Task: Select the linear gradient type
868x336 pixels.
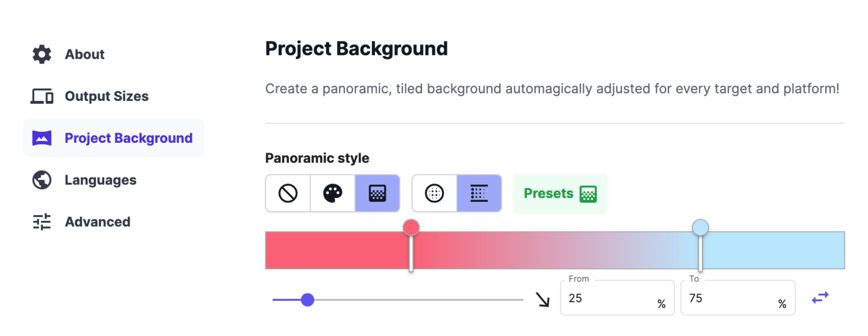Action: tap(479, 193)
